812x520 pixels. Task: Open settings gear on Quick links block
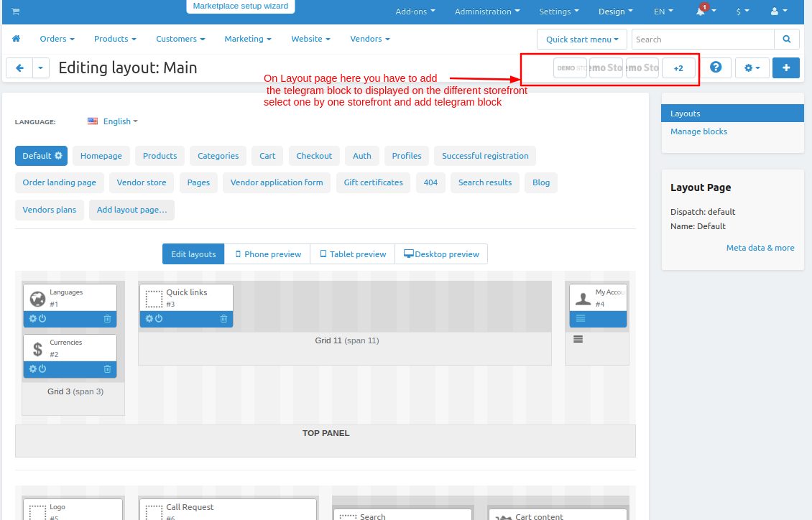pos(149,319)
